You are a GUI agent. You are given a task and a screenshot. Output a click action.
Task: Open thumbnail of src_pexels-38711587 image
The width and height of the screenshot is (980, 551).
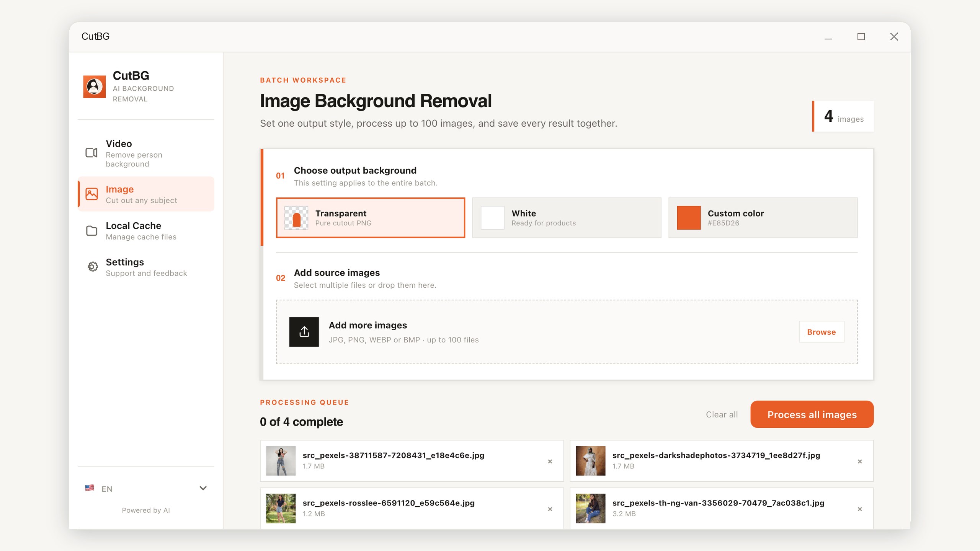click(281, 461)
